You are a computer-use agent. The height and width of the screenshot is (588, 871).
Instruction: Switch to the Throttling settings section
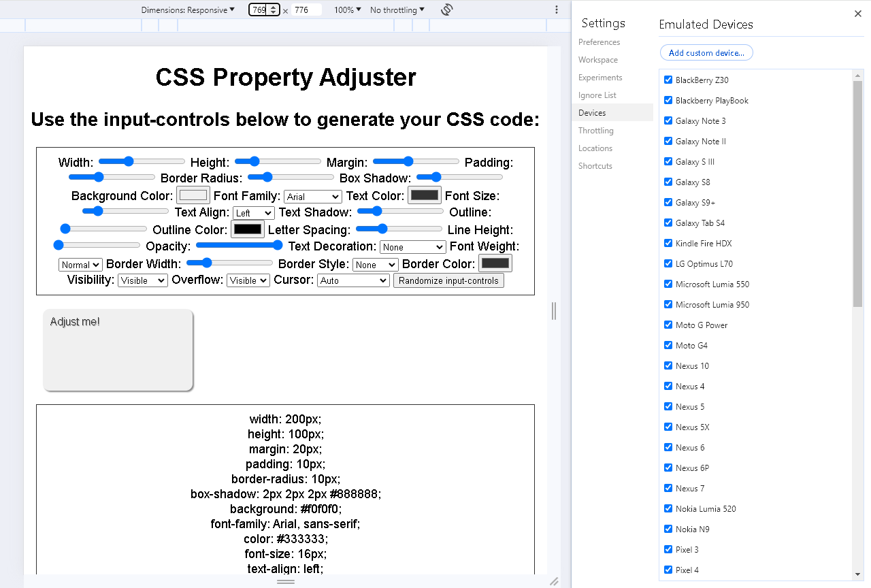(595, 130)
